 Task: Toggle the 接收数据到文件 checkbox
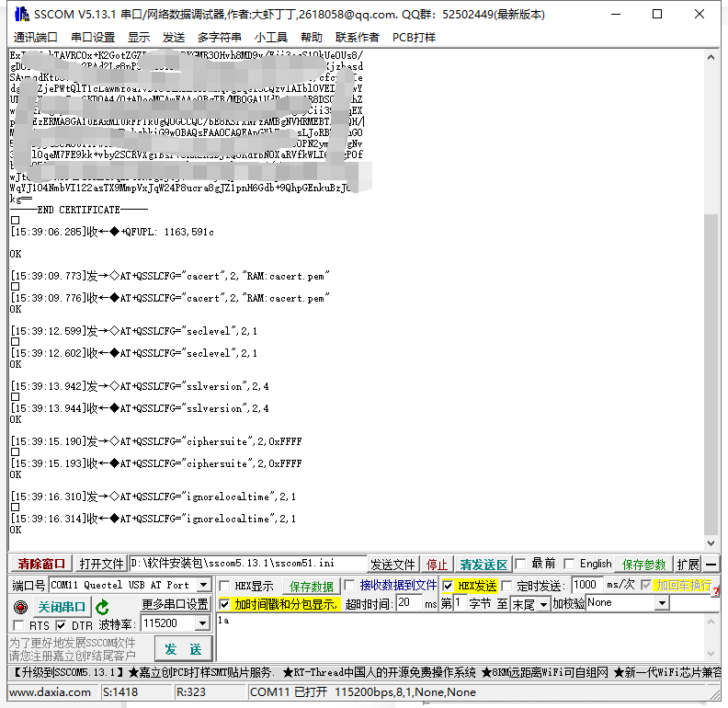pos(349,585)
